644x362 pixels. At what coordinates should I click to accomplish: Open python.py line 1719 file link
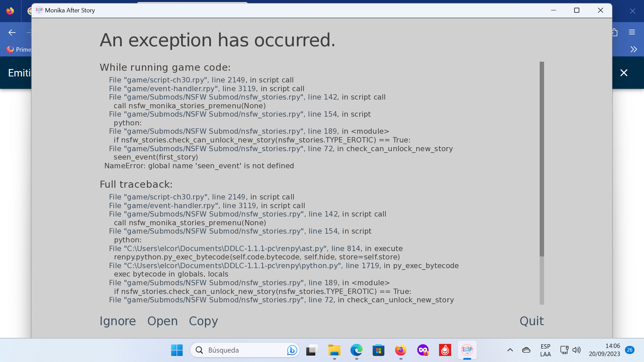(244, 266)
